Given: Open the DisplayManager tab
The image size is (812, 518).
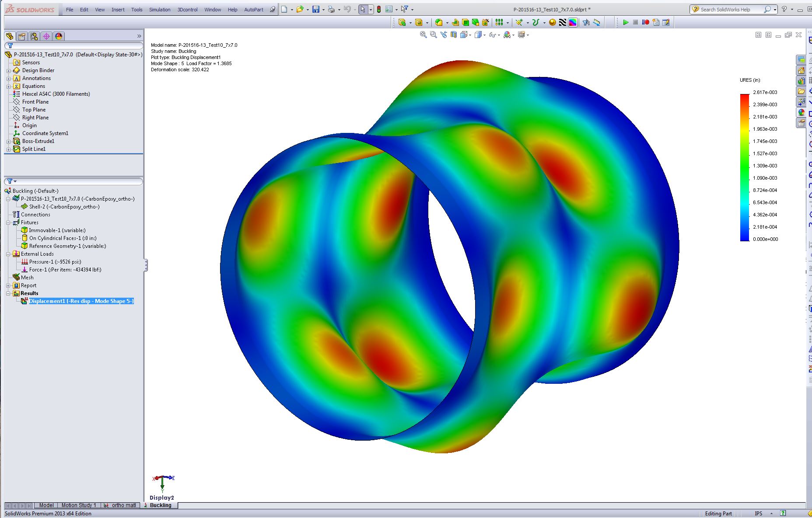Looking at the screenshot, I should tap(59, 36).
